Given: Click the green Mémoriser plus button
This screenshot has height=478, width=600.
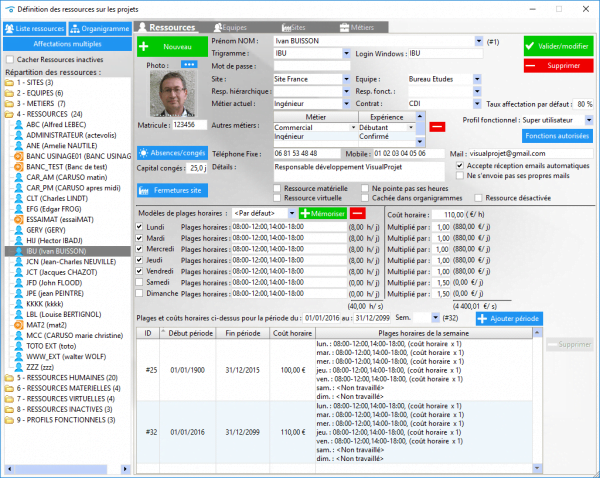Looking at the screenshot, I should (x=321, y=214).
